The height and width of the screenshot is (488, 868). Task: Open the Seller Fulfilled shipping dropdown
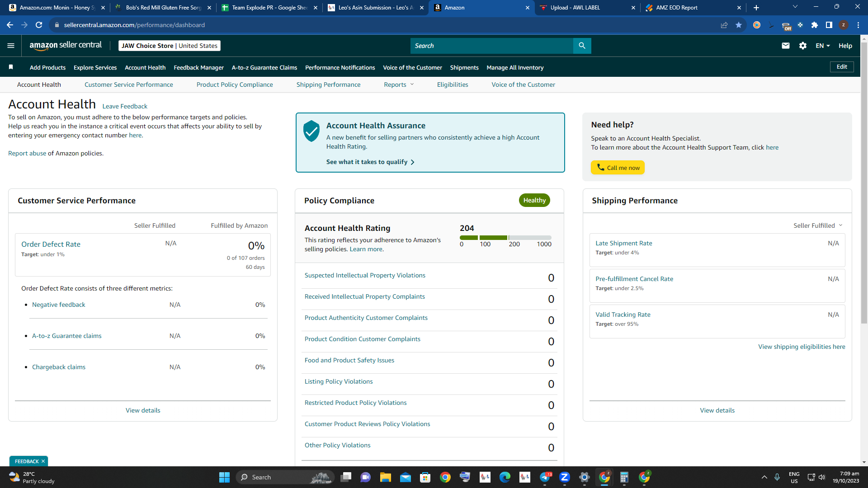818,225
